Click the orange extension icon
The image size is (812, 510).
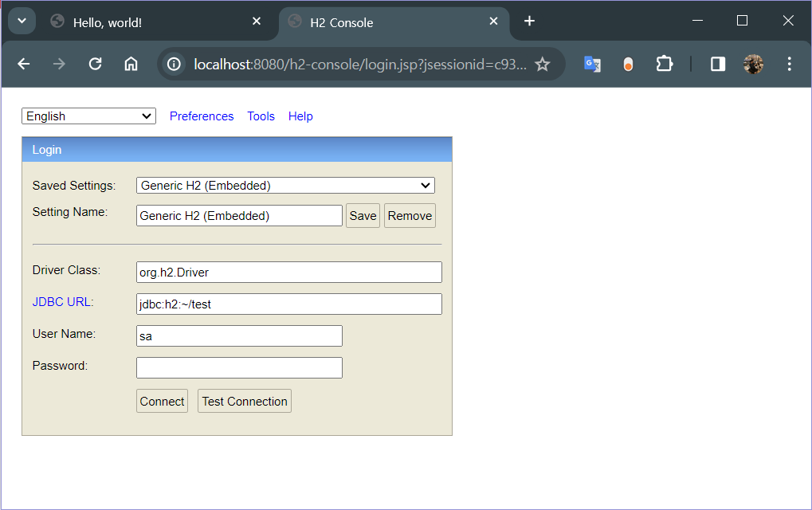click(628, 65)
